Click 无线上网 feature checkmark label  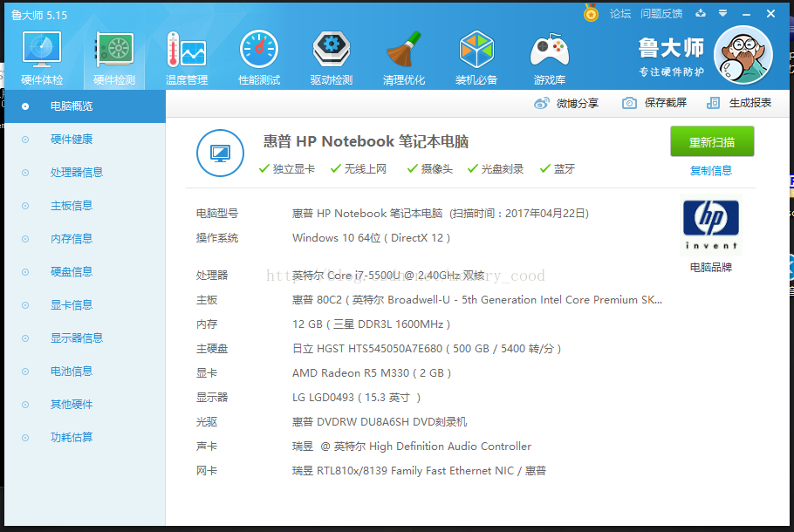(x=359, y=169)
